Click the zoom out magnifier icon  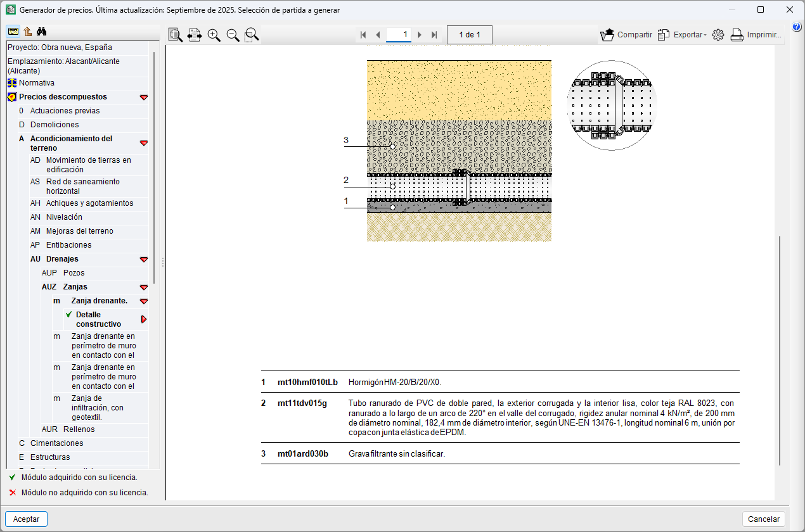click(233, 35)
